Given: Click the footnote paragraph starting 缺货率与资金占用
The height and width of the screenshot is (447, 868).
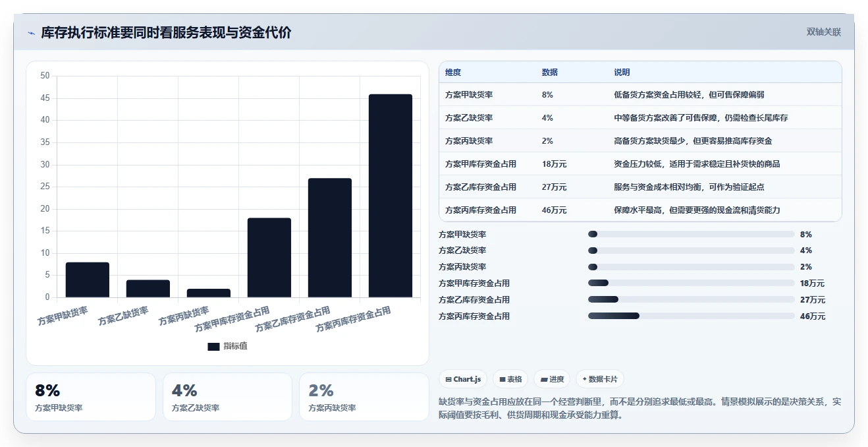Looking at the screenshot, I should [x=639, y=408].
